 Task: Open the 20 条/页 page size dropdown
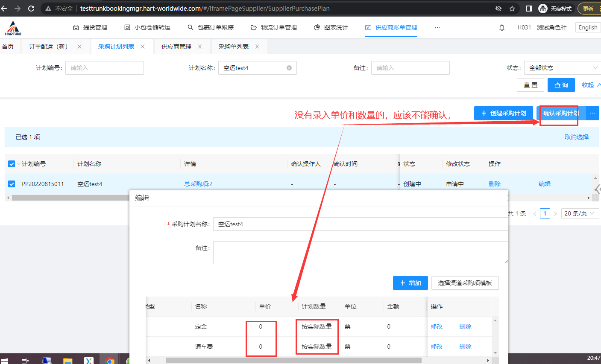coord(580,213)
